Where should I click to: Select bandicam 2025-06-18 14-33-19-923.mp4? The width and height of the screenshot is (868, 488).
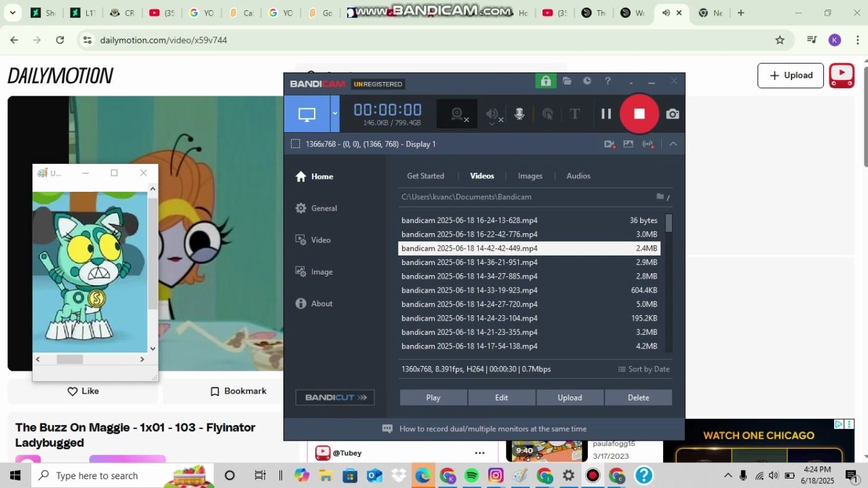(x=529, y=290)
